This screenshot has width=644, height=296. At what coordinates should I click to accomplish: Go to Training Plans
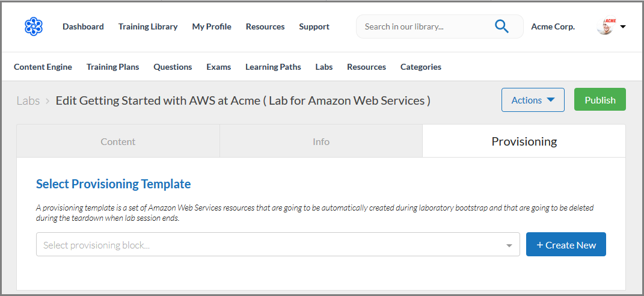pyautogui.click(x=112, y=67)
